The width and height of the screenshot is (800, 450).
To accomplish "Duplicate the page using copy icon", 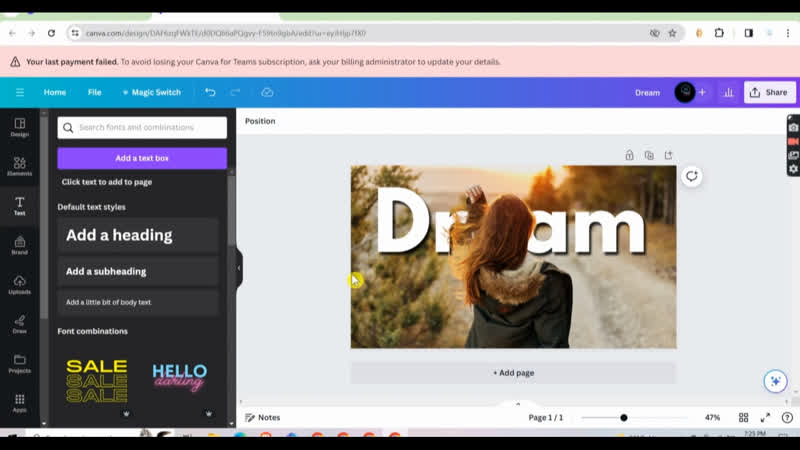I will click(649, 155).
